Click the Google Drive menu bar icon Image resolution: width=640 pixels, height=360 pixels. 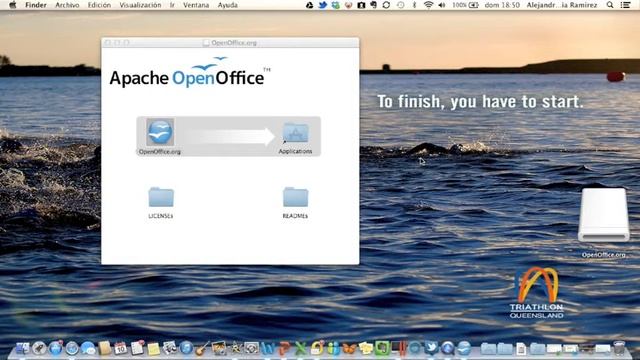[309, 5]
